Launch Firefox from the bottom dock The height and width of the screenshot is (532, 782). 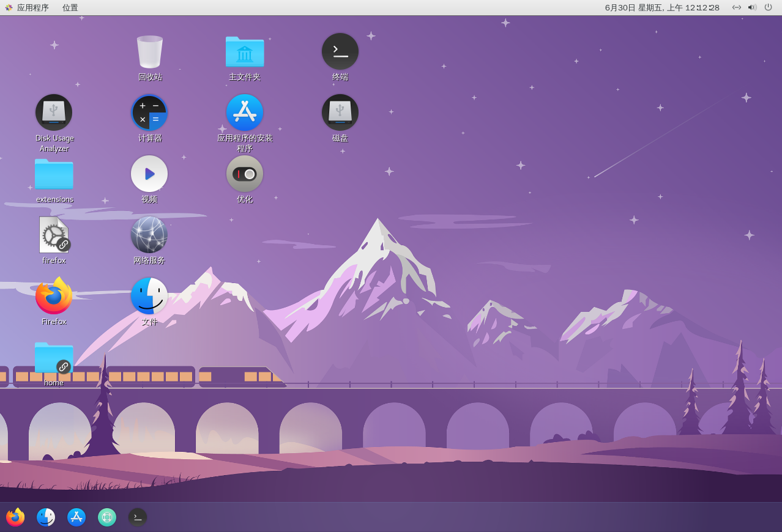click(x=15, y=517)
